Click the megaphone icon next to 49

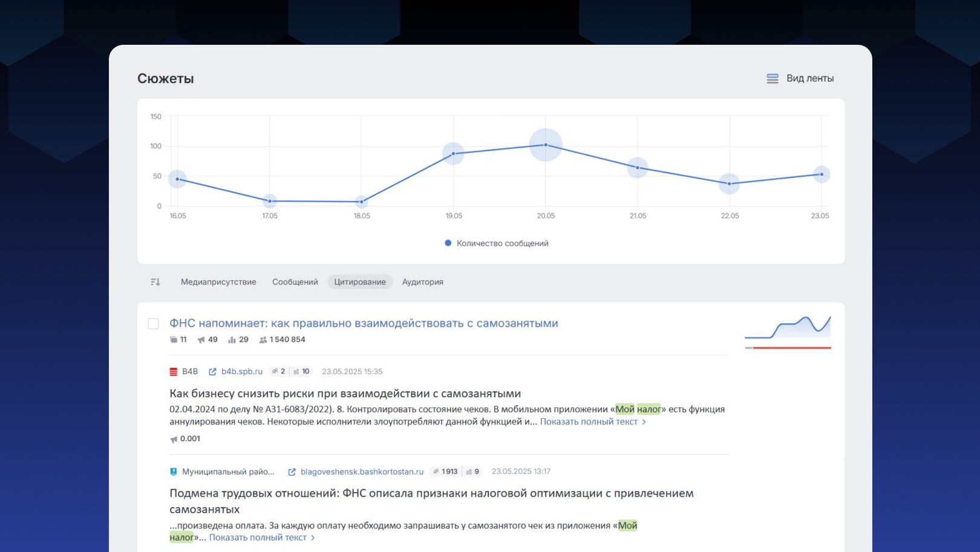pos(201,340)
